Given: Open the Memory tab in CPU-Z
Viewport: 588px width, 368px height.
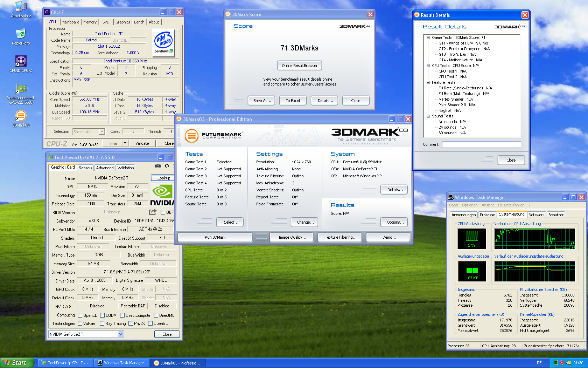Looking at the screenshot, I should click(x=90, y=22).
